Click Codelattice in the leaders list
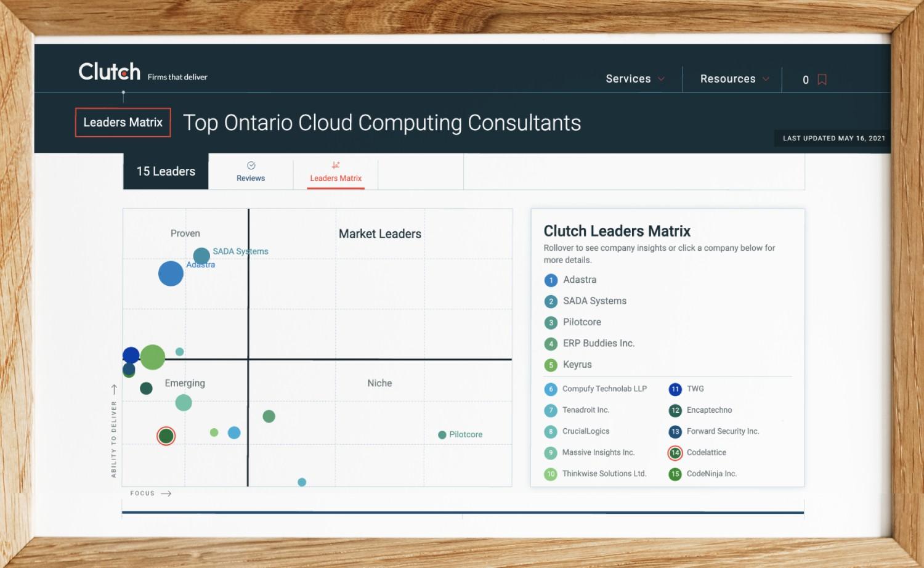The width and height of the screenshot is (924, 568). click(707, 452)
